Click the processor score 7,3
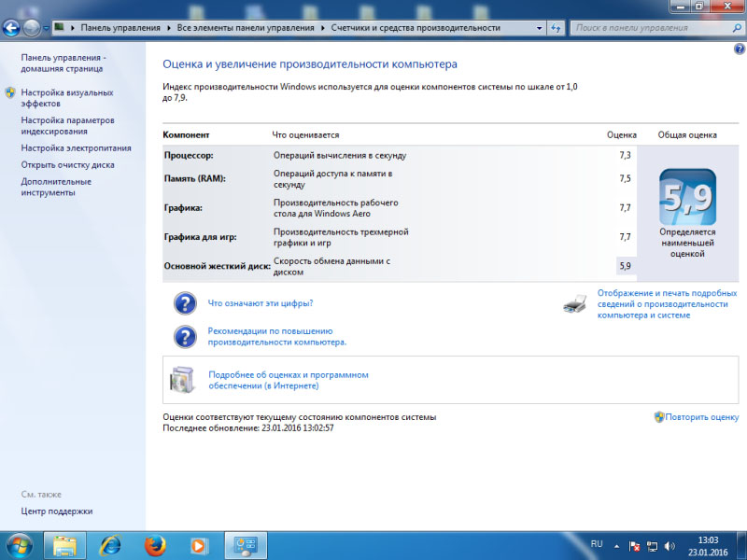The height and width of the screenshot is (560, 747). (625, 155)
